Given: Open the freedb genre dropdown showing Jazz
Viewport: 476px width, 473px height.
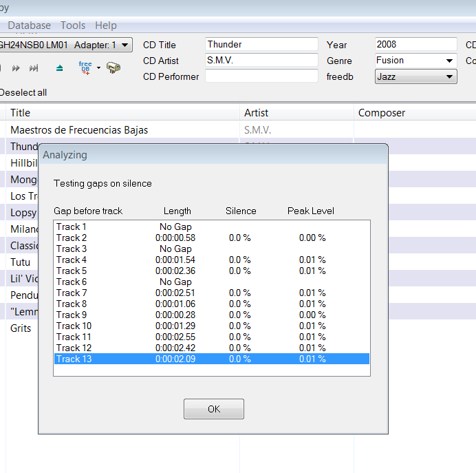Looking at the screenshot, I should [x=416, y=76].
